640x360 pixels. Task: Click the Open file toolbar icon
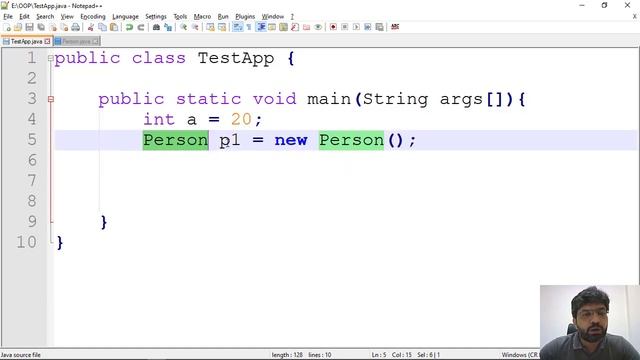pyautogui.click(x=18, y=27)
